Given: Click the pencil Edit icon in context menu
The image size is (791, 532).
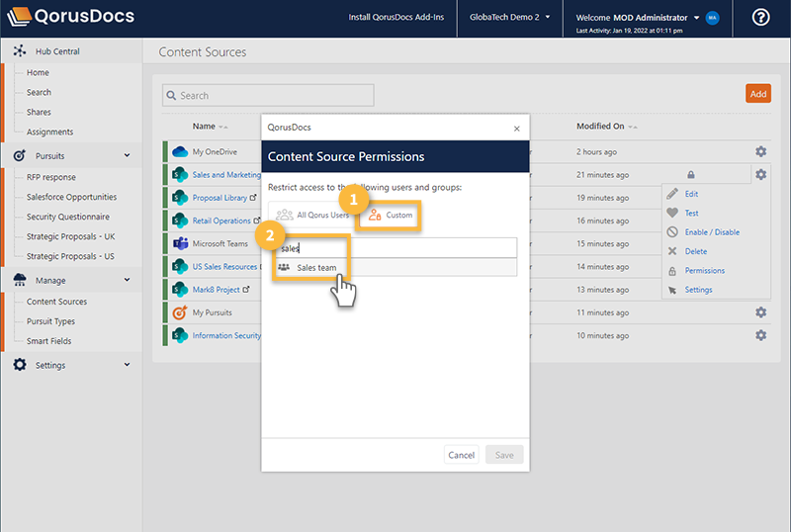Looking at the screenshot, I should 672,194.
